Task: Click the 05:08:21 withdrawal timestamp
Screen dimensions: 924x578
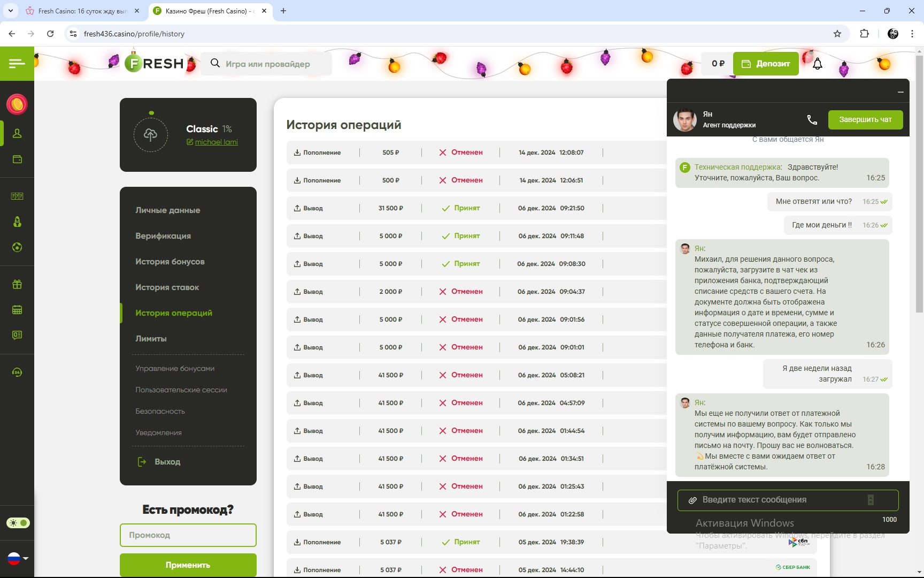Action: pos(551,375)
